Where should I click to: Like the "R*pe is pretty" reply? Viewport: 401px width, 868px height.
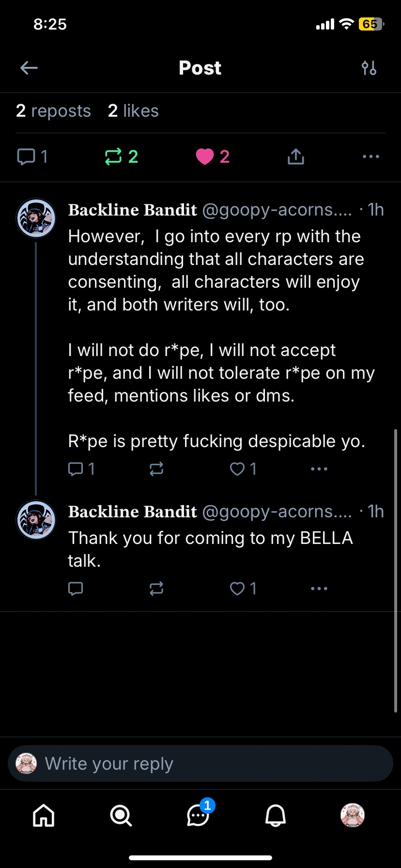tap(237, 469)
